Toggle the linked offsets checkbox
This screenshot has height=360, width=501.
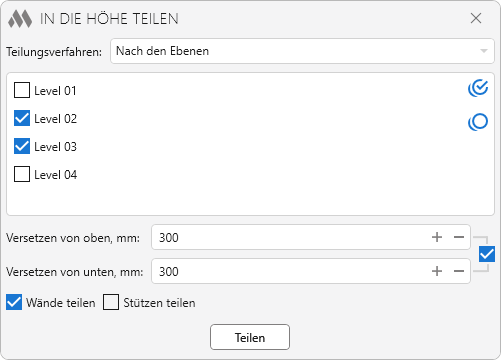pyautogui.click(x=487, y=254)
